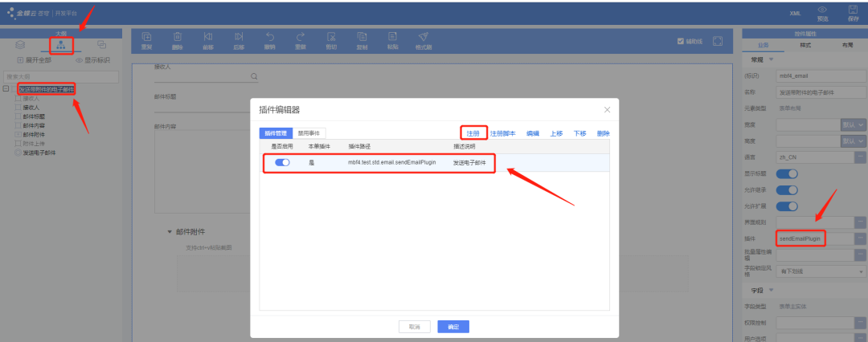Switch to the 插件管理 tab
Image resolution: width=868 pixels, height=342 pixels.
coord(276,133)
